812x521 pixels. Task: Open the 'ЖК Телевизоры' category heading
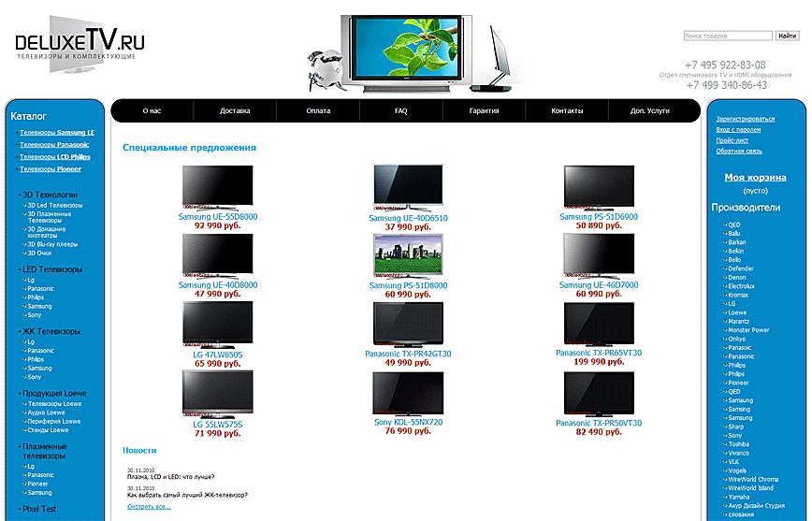51,331
